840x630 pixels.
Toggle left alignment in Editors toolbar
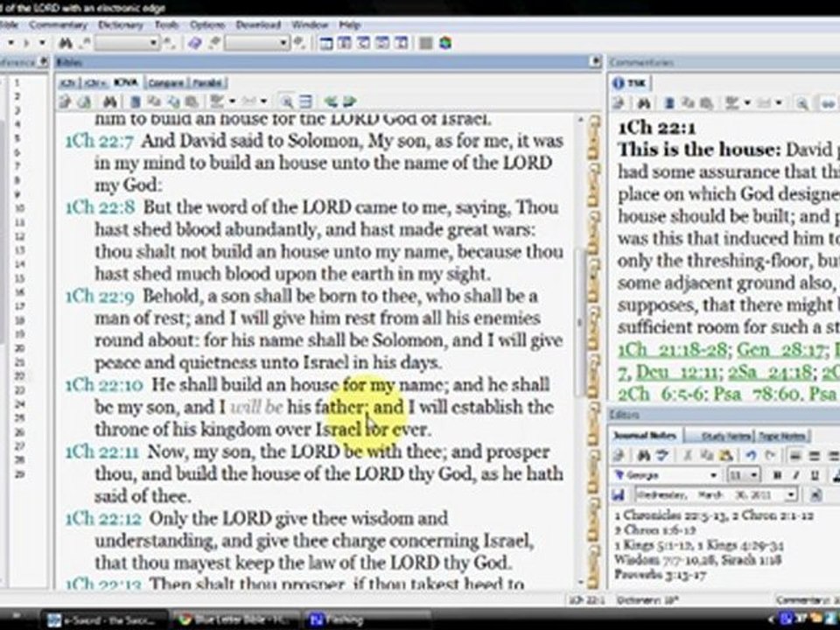pos(795,456)
